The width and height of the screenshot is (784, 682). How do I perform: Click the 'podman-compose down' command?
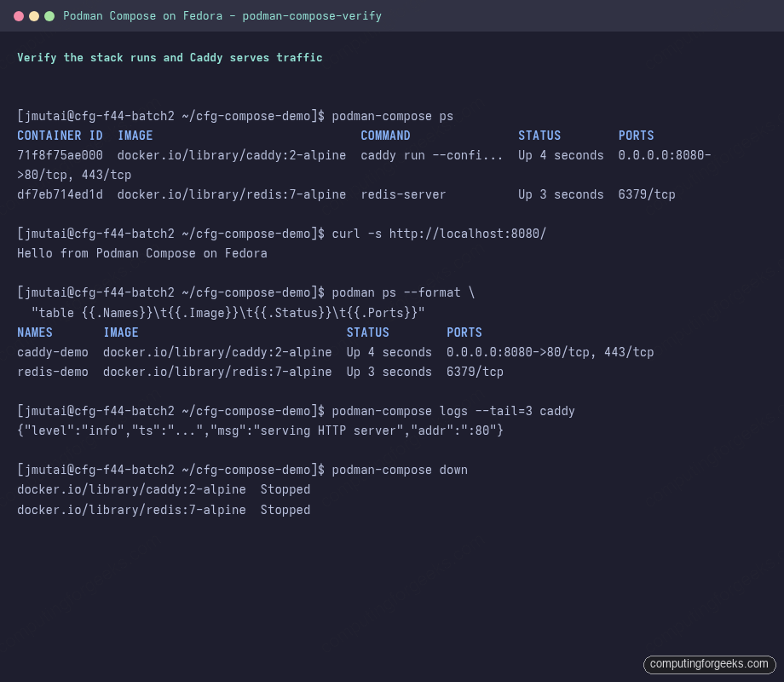(400, 470)
